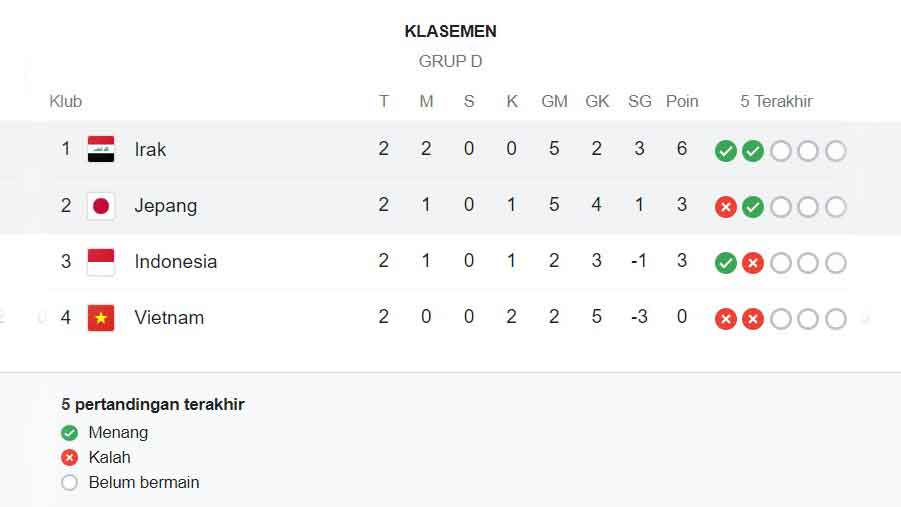This screenshot has width=901, height=507.
Task: Open the Irak team link
Action: click(x=150, y=149)
